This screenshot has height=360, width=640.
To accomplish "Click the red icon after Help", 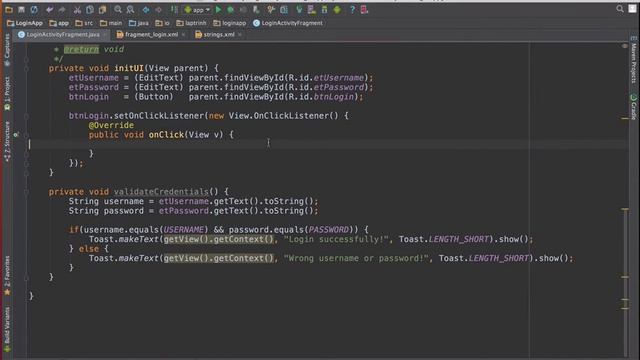I will click(364, 9).
